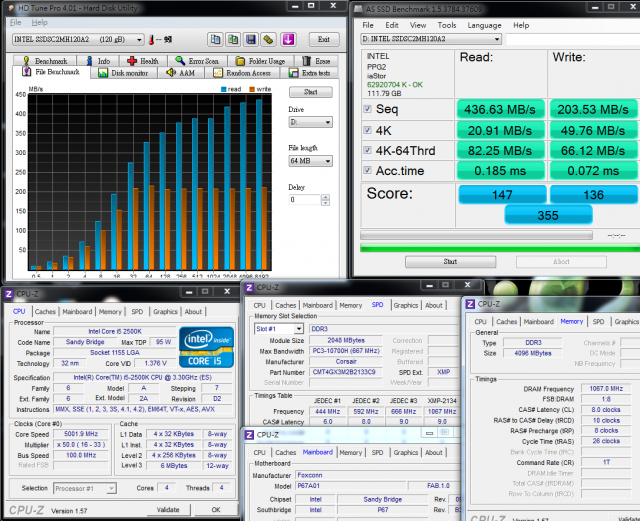The height and width of the screenshot is (521, 640).
Task: Click the CPU-Z Z icon in the CPU window
Action: point(9,294)
